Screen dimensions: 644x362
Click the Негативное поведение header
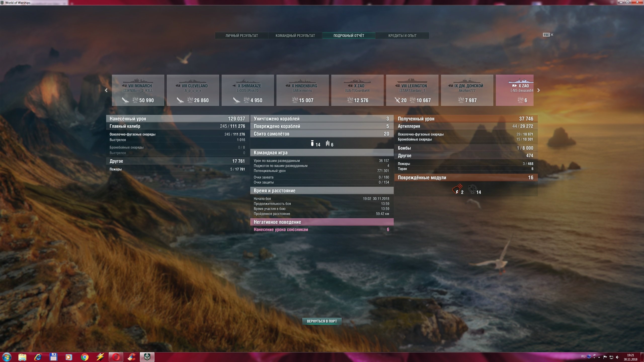click(x=322, y=222)
